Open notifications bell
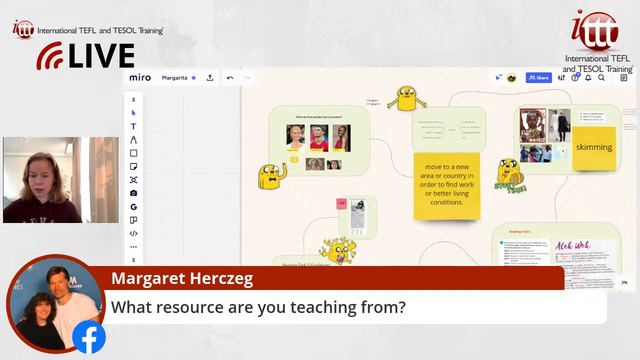Screen dimensions: 640x360 click(588, 78)
